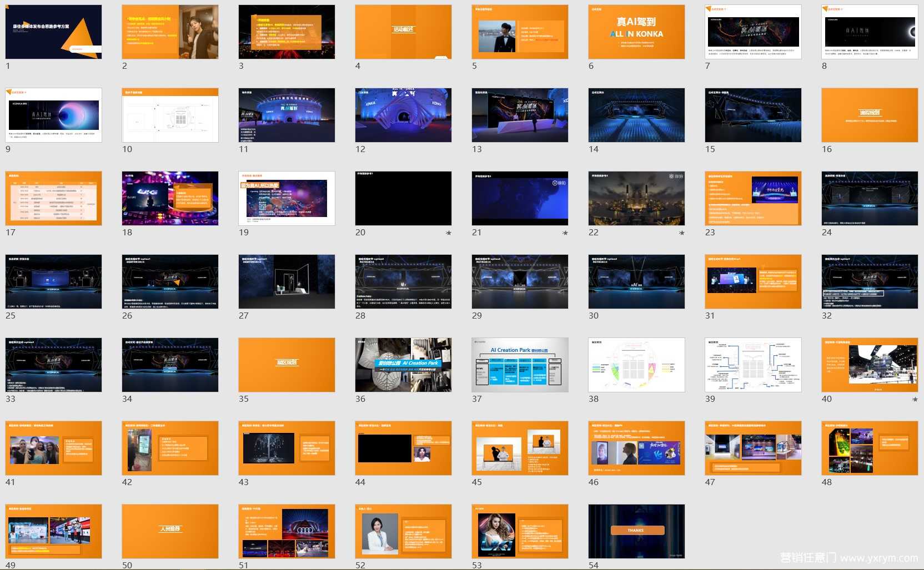Image resolution: width=924 pixels, height=570 pixels.
Task: Select slide 46 thumbnail
Action: [x=636, y=448]
